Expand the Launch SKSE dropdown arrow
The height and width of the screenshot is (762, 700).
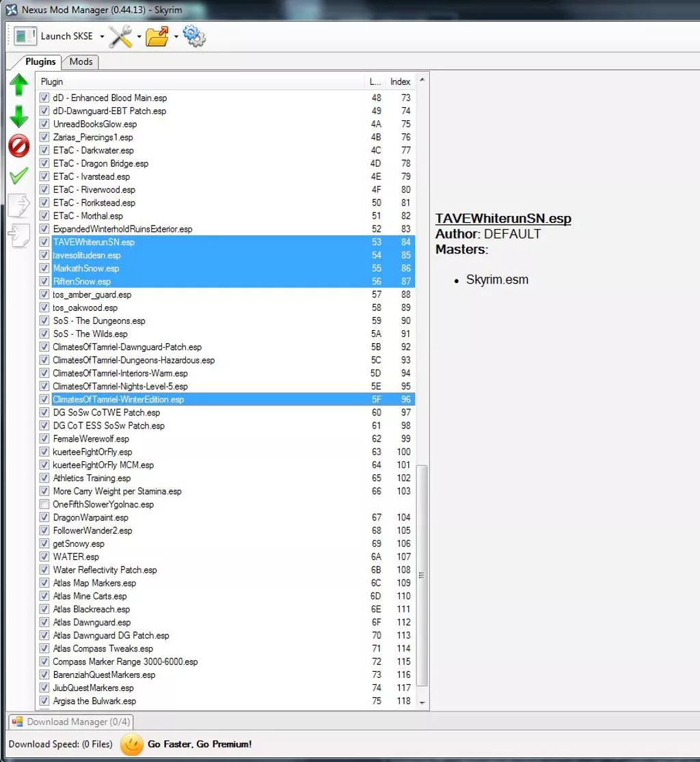[102, 37]
